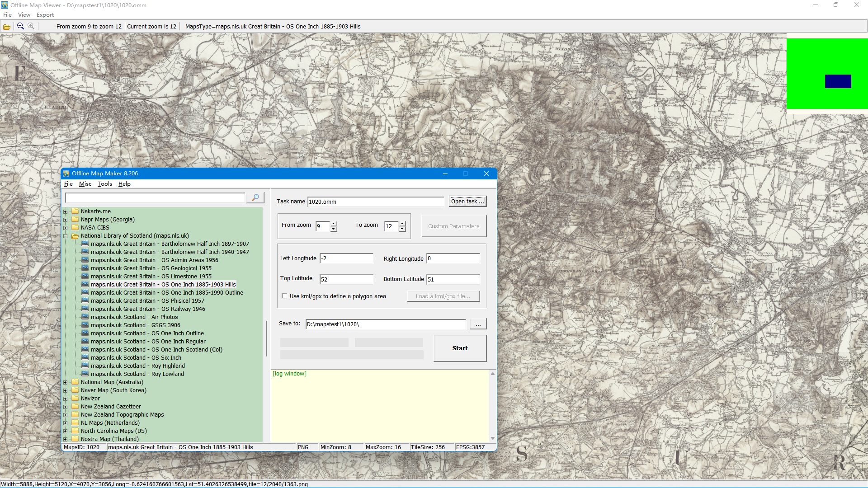Click map icon of OS One Inch 1885-1903 Hills
868x488 pixels.
click(85, 284)
